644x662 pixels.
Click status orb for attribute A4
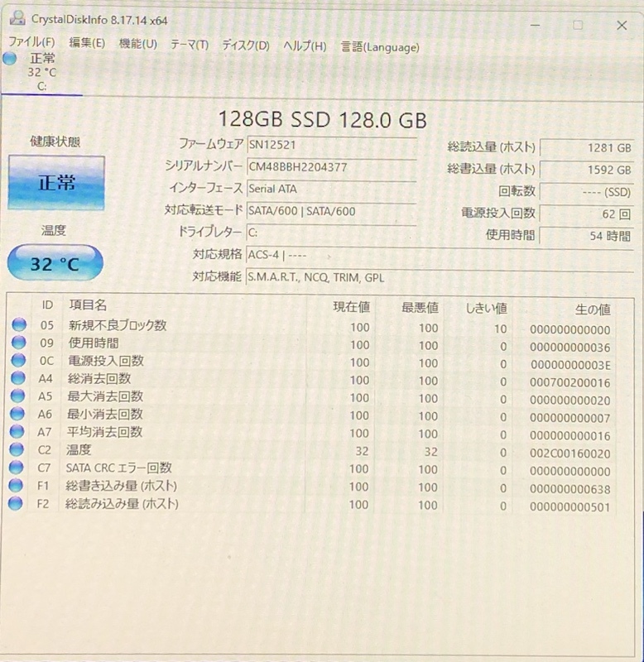click(17, 378)
